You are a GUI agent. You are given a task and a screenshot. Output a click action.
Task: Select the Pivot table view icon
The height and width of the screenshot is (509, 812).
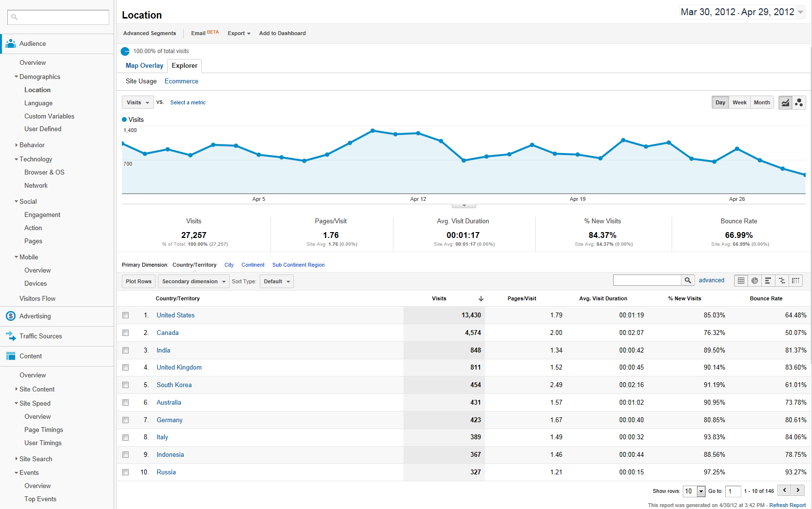pos(795,280)
